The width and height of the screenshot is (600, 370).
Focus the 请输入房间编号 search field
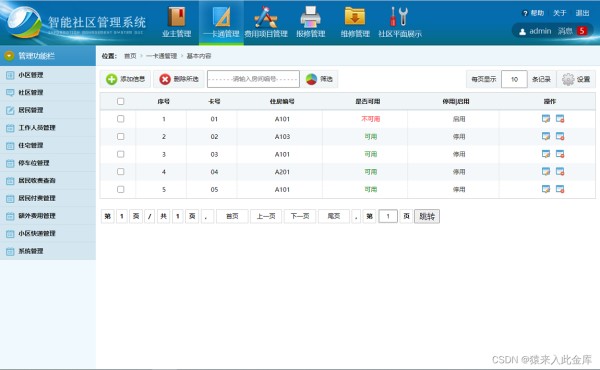253,79
